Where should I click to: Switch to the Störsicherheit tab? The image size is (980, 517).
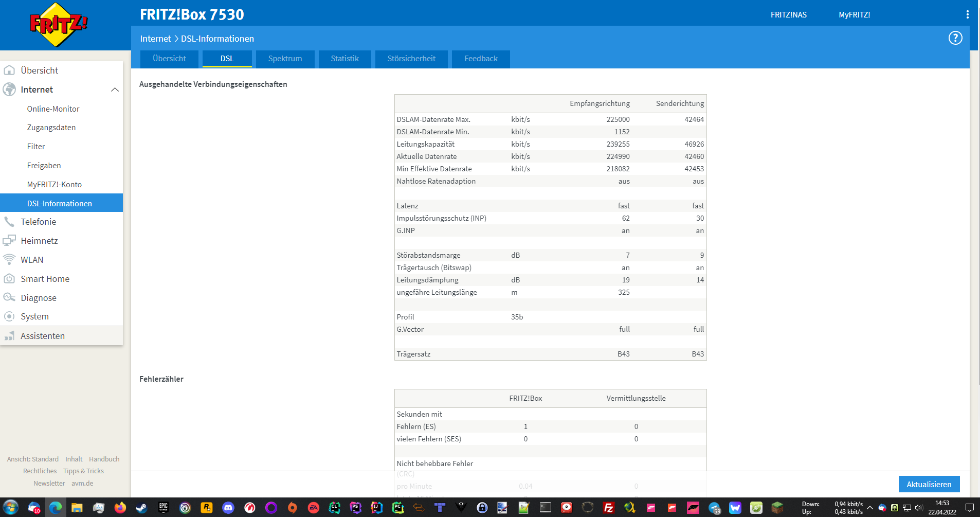tap(411, 59)
